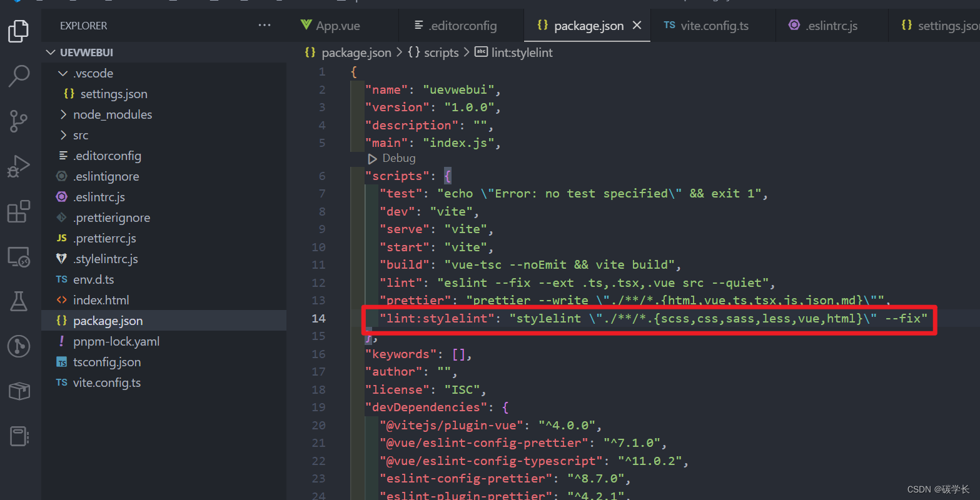980x500 pixels.
Task: Click the "@vitejs/plugin-vue" dependency
Action: [x=452, y=425]
